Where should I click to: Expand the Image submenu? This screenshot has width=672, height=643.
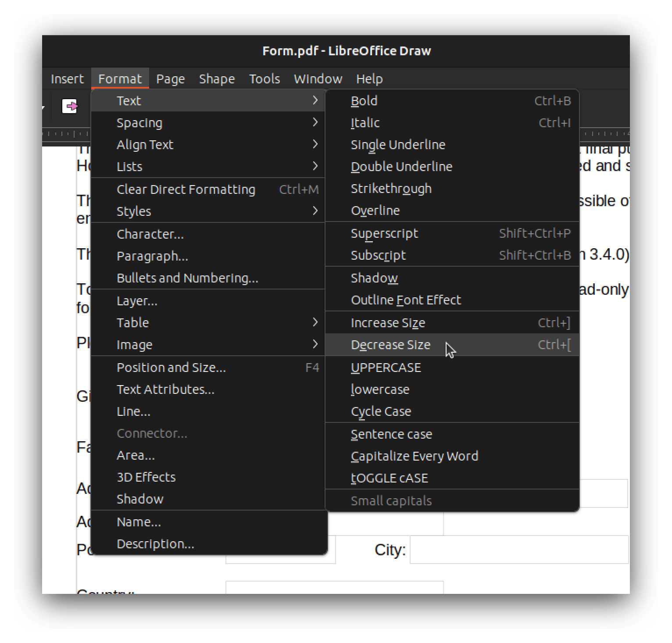pyautogui.click(x=208, y=345)
